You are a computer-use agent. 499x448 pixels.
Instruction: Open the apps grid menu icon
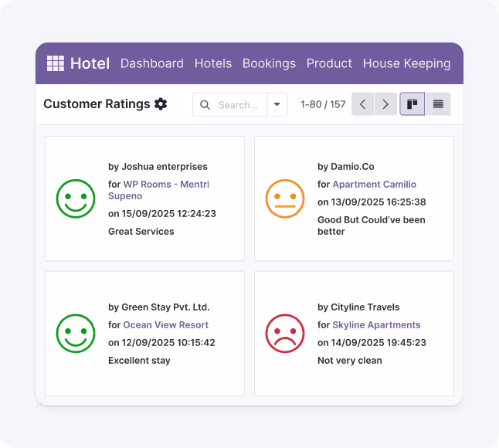[56, 63]
